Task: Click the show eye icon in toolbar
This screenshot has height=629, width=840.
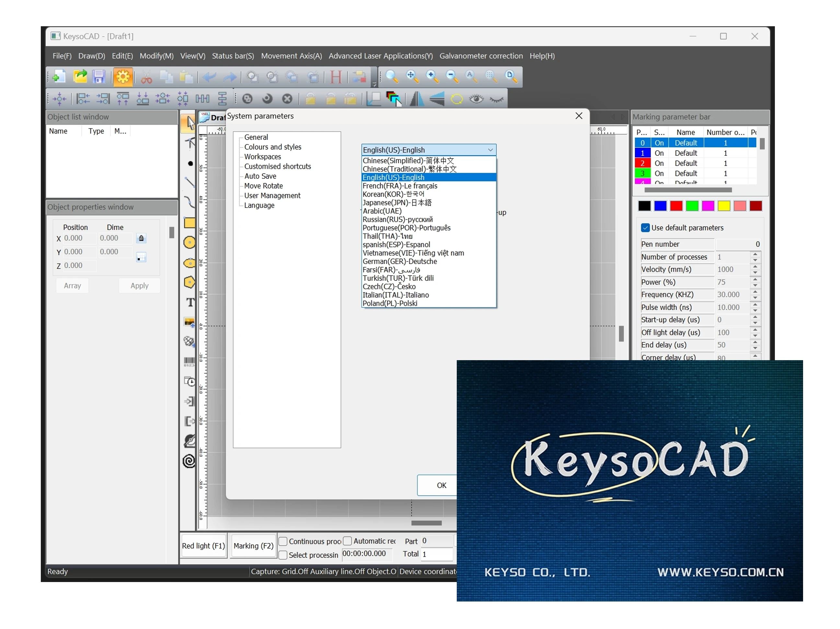Action: pos(476,99)
